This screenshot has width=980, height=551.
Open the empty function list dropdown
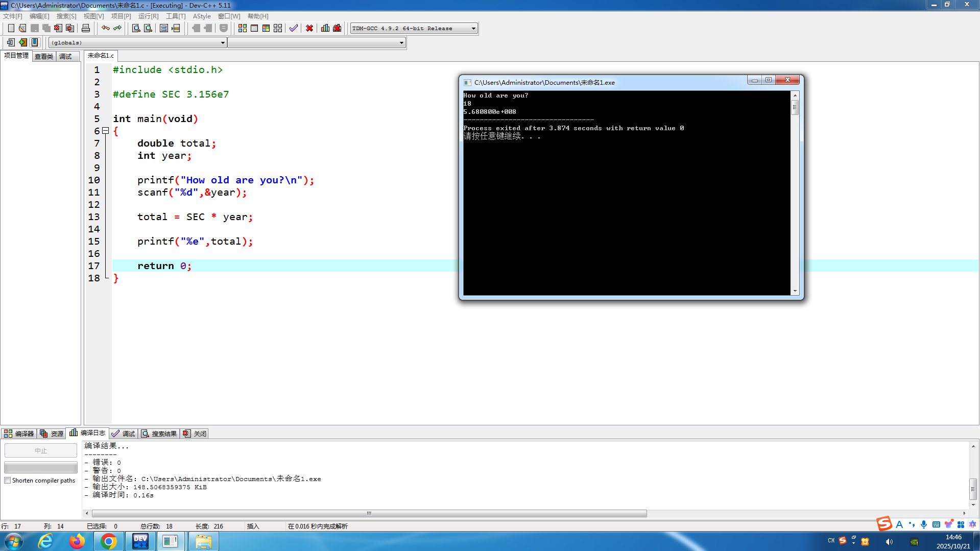click(317, 43)
